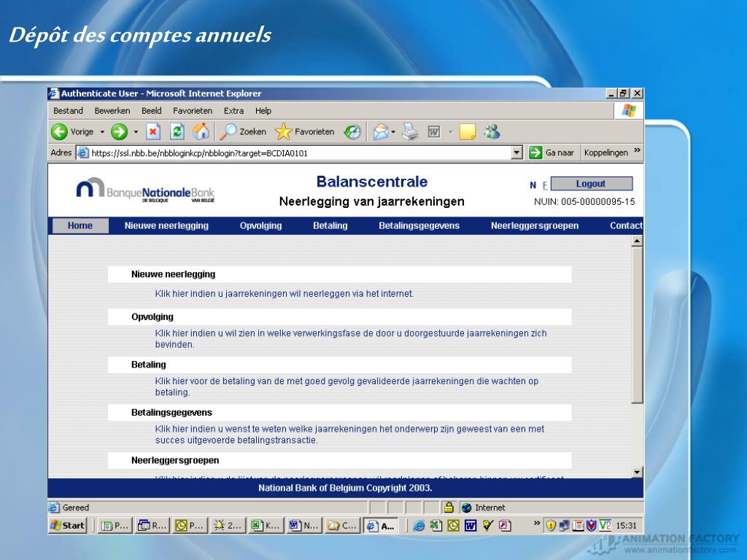Launch Excel from quick launch bar

[x=436, y=526]
